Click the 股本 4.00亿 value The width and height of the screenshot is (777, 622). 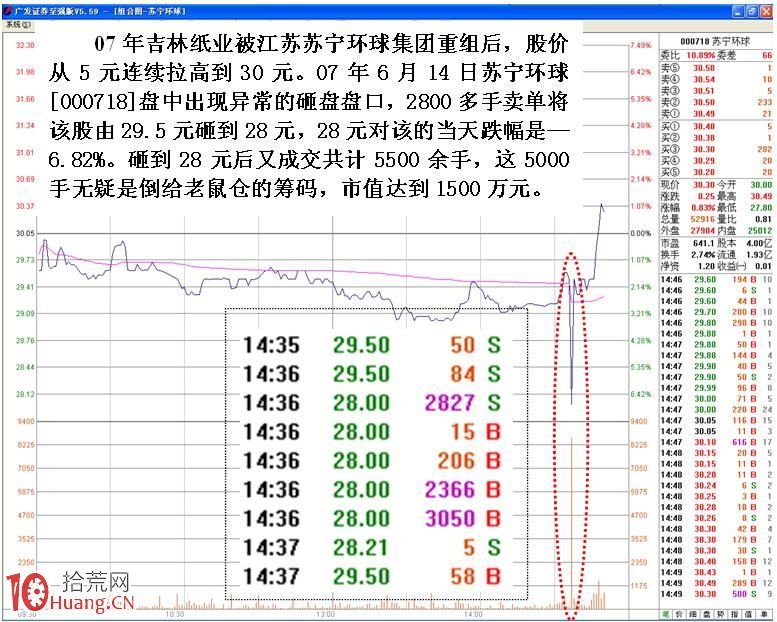click(759, 243)
